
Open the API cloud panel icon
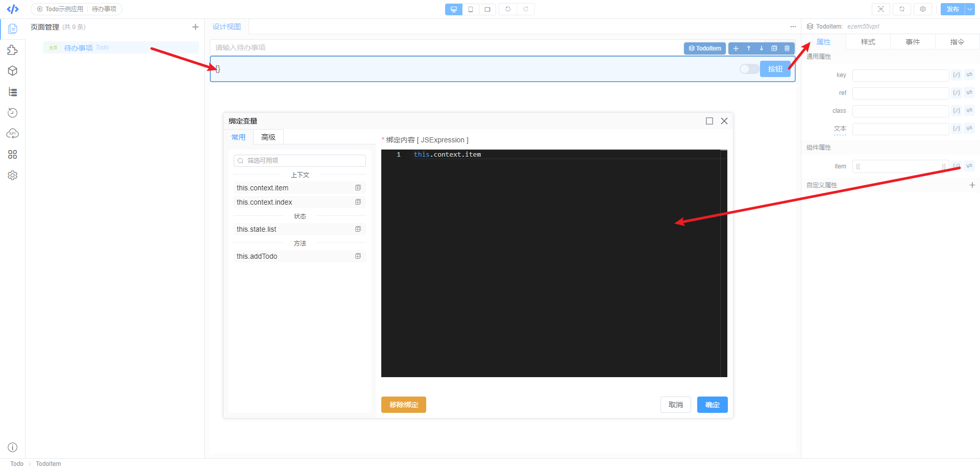tap(13, 134)
